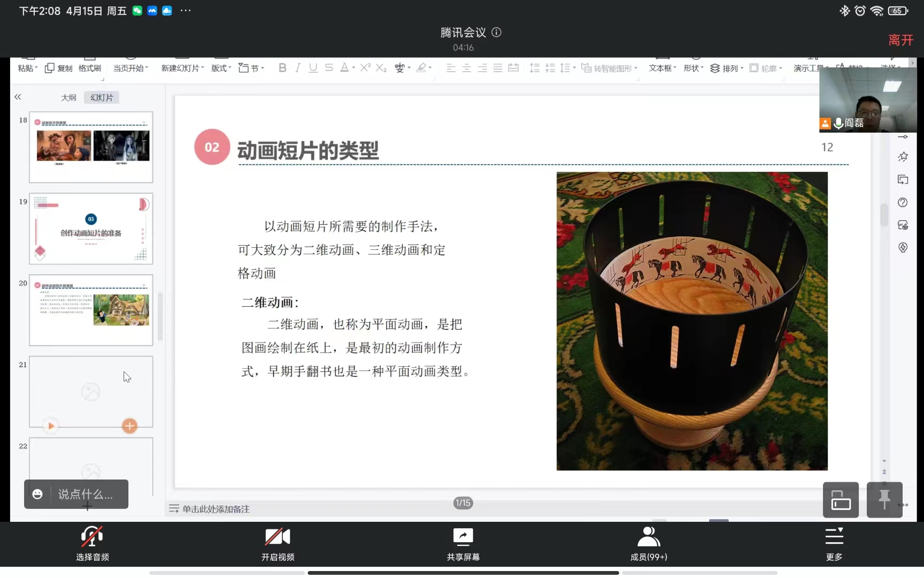Toggle audio with 选择音频

(92, 537)
